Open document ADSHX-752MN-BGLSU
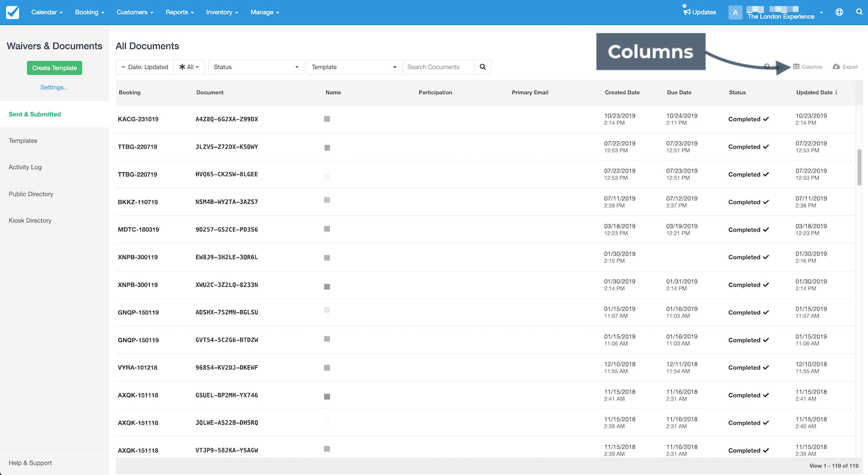Viewport: 868px width, 475px height. (x=226, y=312)
